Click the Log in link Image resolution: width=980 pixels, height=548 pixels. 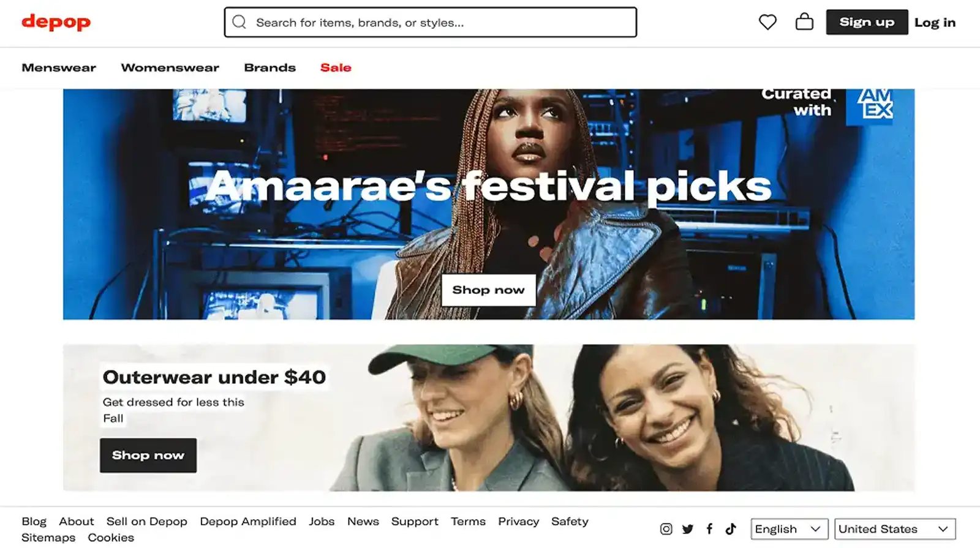935,23
